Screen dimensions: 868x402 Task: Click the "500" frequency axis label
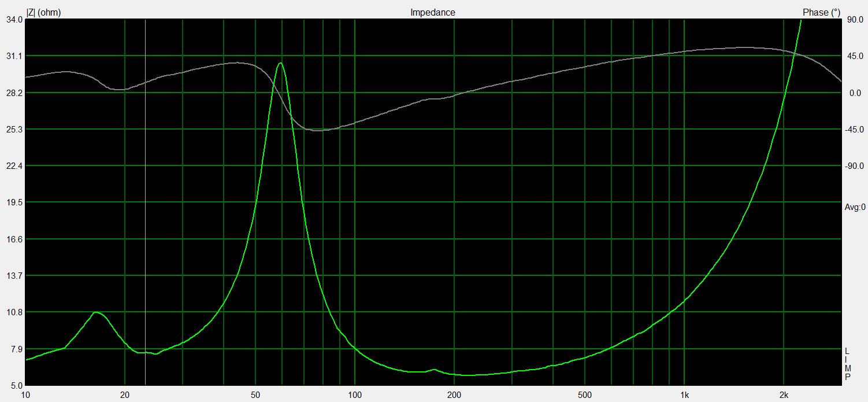585,395
